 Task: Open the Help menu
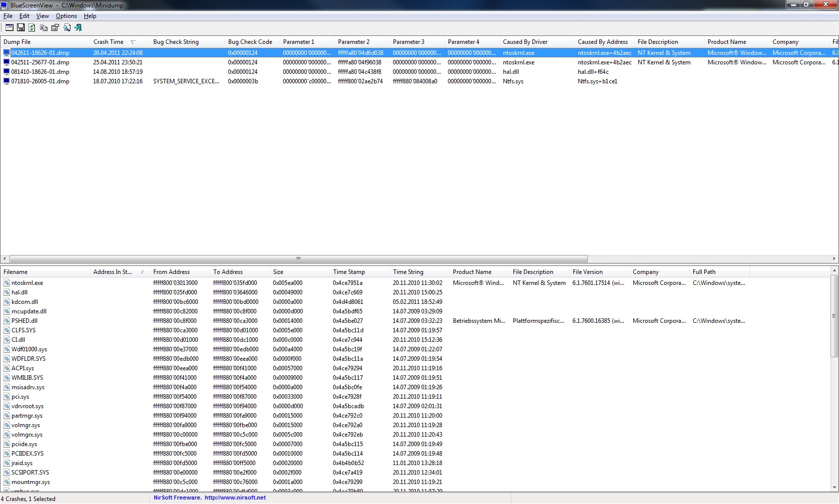pos(90,16)
